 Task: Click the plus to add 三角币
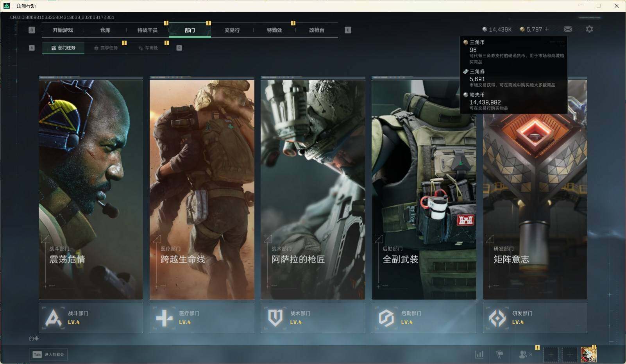click(547, 29)
